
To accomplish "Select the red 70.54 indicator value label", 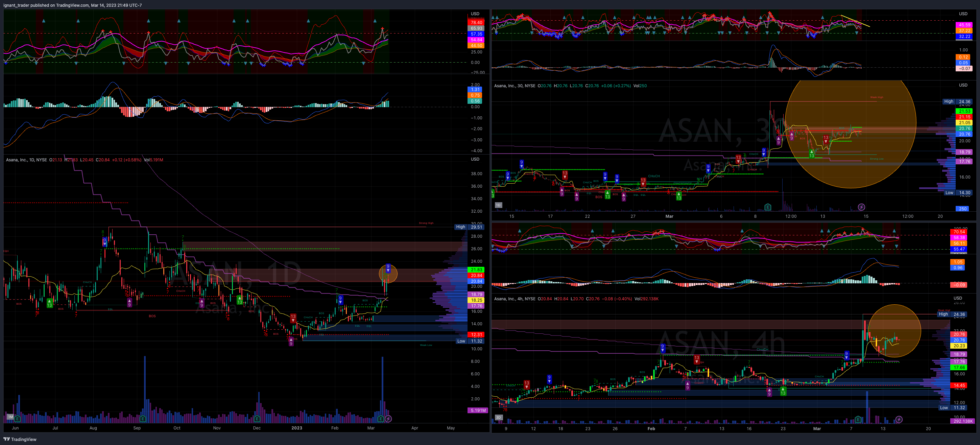I will [x=959, y=232].
